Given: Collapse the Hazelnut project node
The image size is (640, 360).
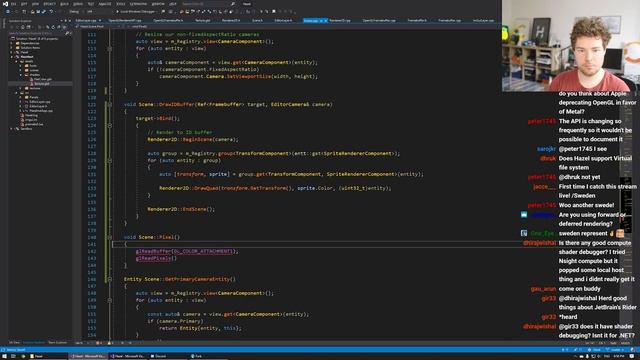Looking at the screenshot, I should tap(11, 57).
